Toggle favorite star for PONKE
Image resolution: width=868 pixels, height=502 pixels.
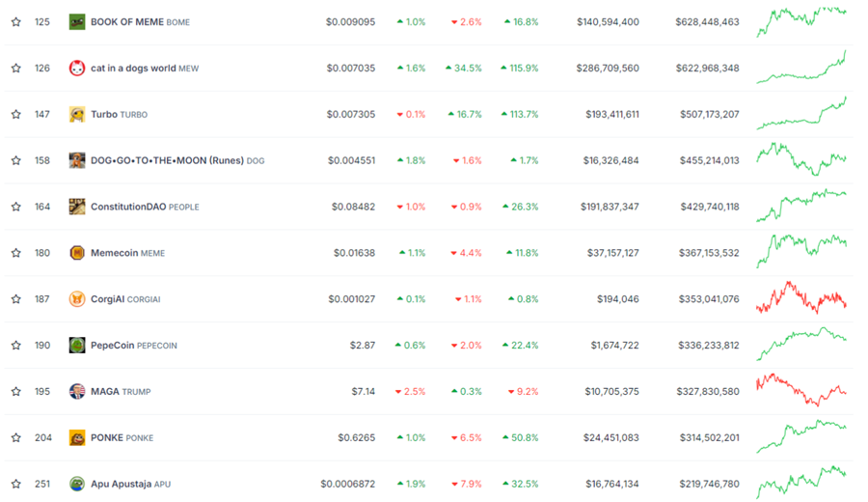point(16,438)
